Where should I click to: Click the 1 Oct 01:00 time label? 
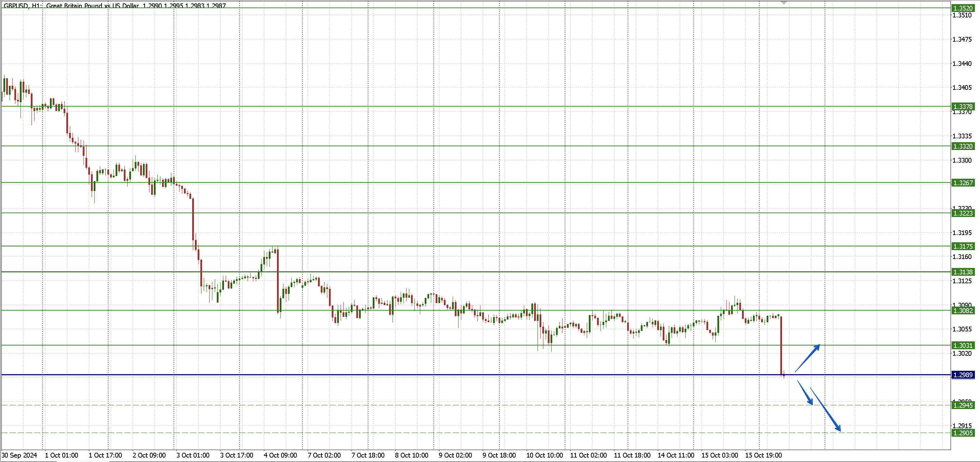62,455
